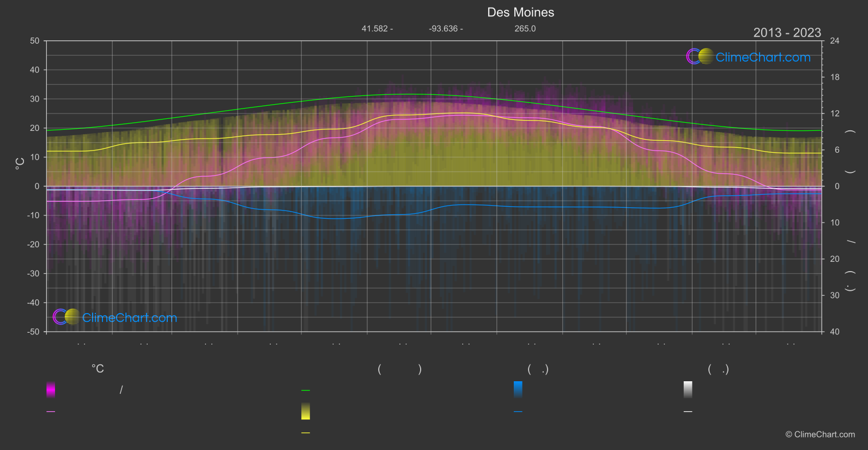This screenshot has width=868, height=450.
Task: Open the "© ClimeChart.com" copyright link
Action: [820, 435]
